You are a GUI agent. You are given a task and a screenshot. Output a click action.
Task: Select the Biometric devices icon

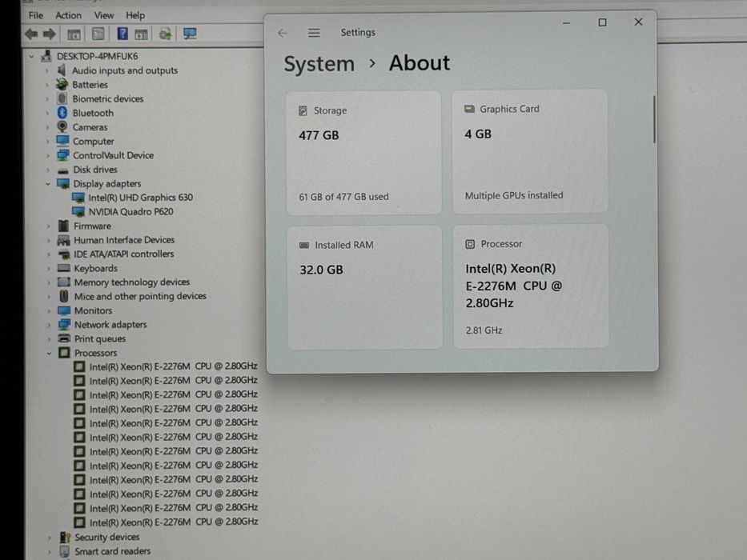tap(62, 98)
